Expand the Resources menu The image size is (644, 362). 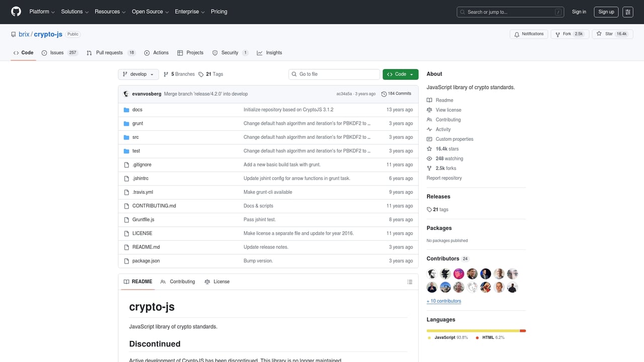point(110,12)
